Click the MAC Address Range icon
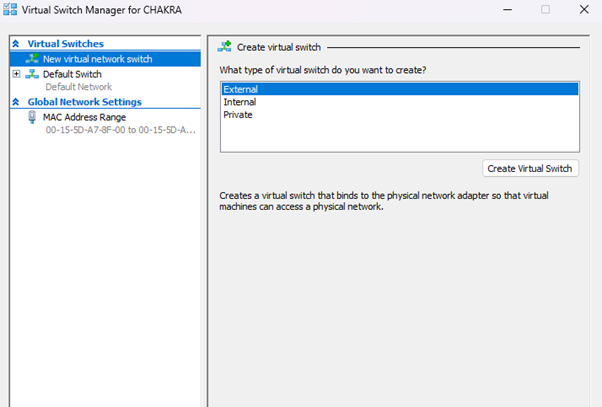 pos(33,117)
